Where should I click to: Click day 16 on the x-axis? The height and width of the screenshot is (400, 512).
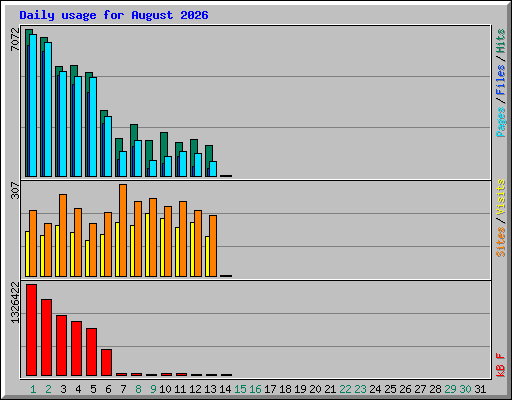click(255, 389)
